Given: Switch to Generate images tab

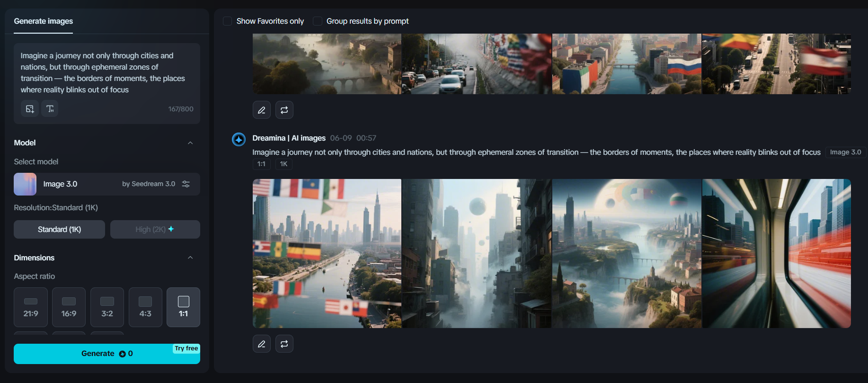Looking at the screenshot, I should [x=44, y=21].
